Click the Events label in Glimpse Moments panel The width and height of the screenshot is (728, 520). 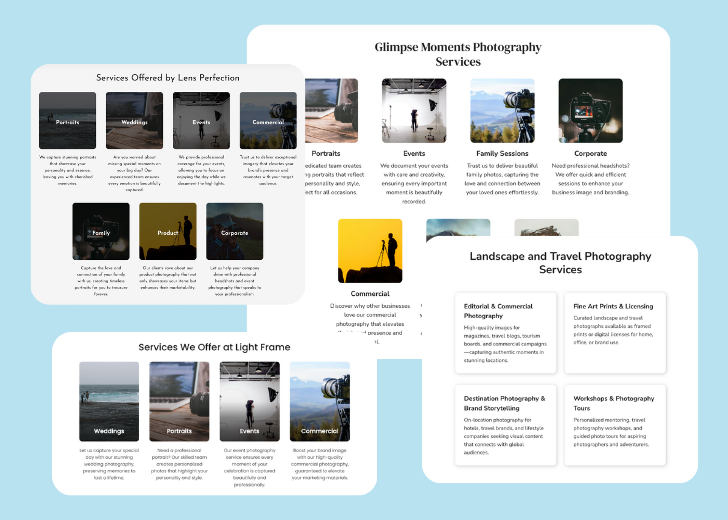(414, 153)
